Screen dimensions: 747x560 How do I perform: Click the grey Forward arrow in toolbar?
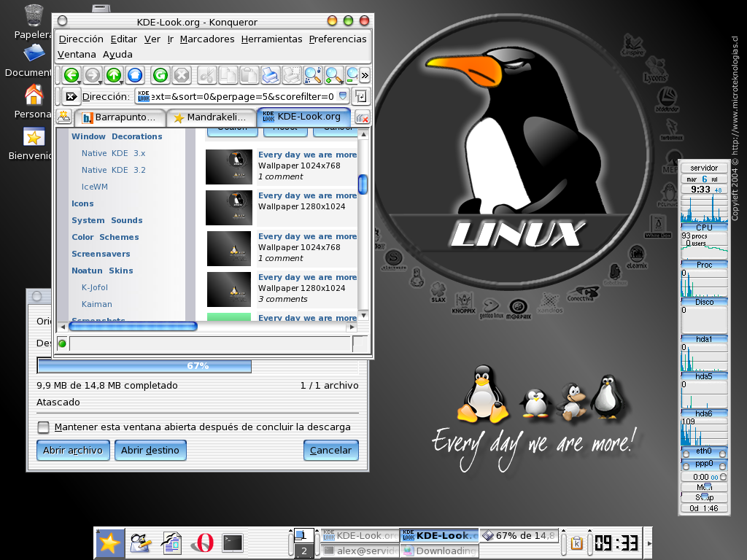93,75
